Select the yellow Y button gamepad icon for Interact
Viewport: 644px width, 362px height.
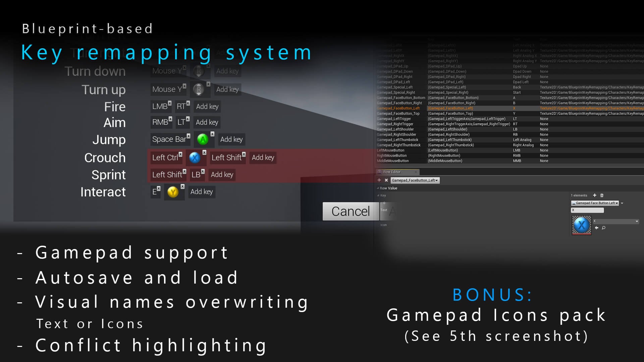(173, 191)
